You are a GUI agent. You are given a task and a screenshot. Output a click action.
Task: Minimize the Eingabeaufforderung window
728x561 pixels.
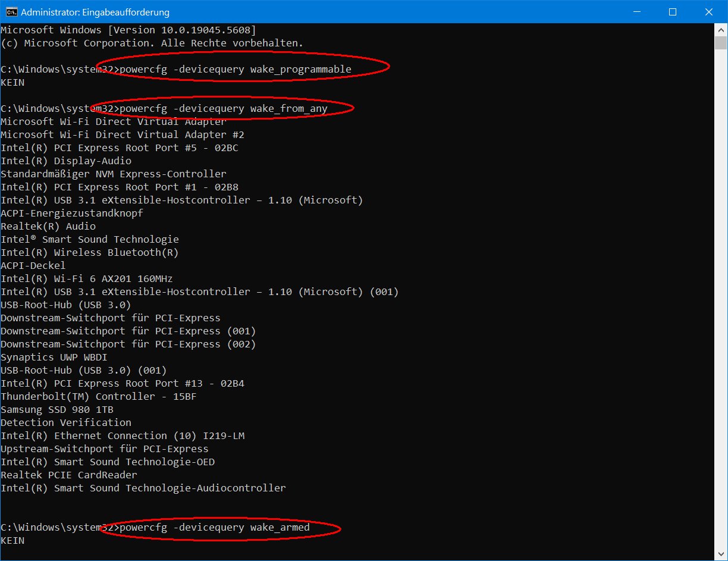pos(645,12)
